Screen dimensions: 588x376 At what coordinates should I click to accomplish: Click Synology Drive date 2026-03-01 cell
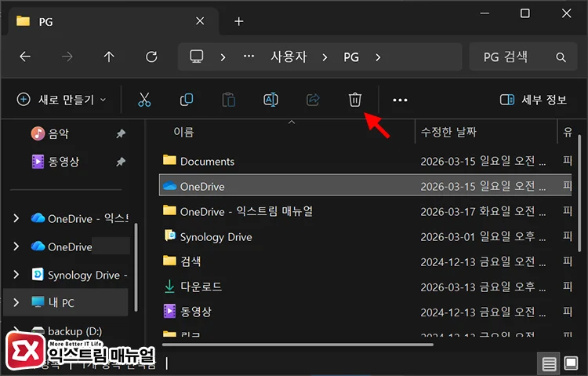tap(483, 237)
